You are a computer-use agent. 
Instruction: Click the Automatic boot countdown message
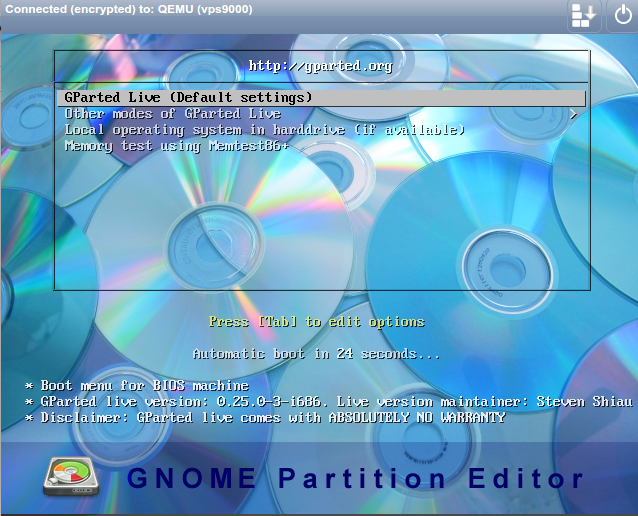coord(316,354)
